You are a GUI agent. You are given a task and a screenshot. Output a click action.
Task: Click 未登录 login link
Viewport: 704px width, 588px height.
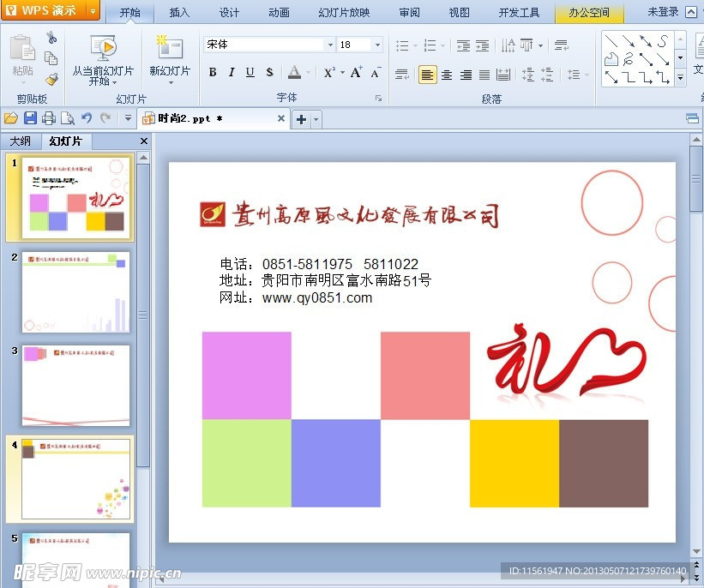click(x=663, y=12)
